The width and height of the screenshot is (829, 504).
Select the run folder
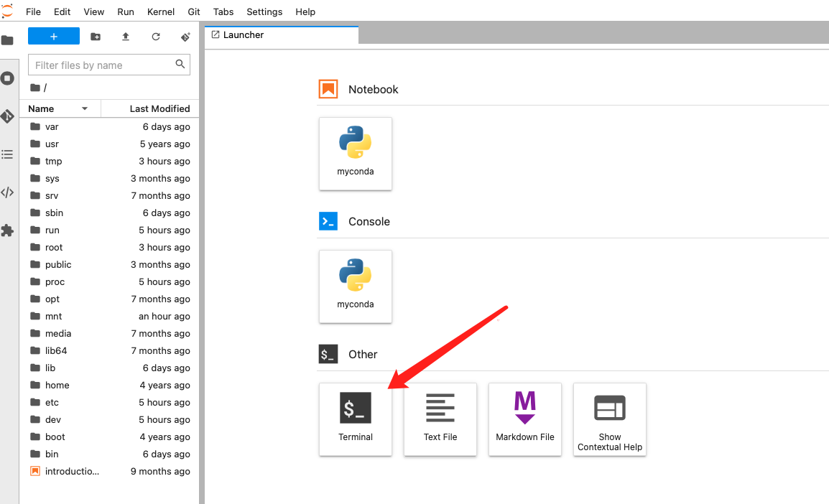[x=109, y=230]
